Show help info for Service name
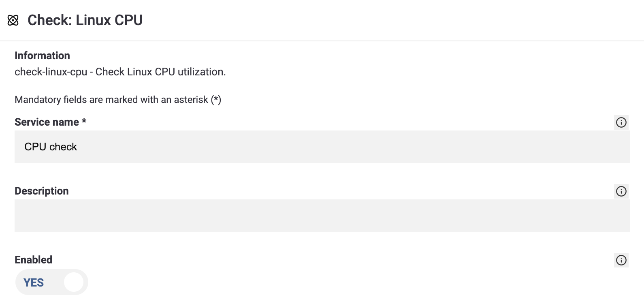 [x=621, y=122]
